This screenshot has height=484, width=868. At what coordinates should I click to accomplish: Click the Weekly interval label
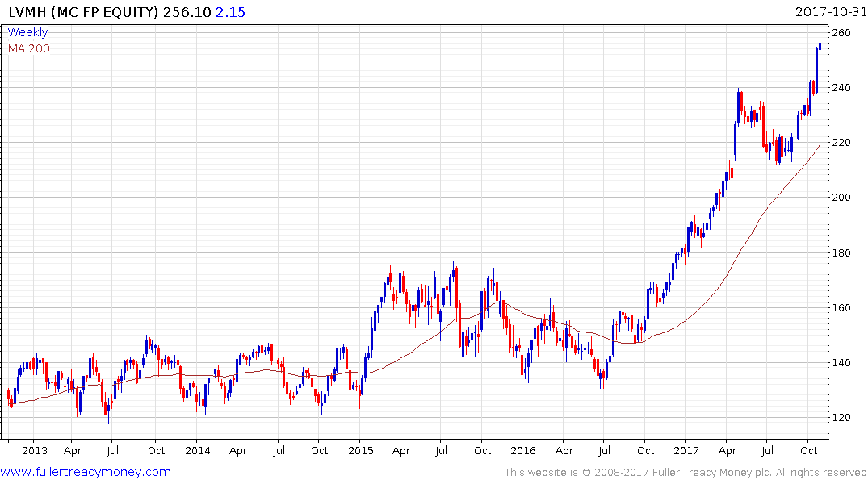click(27, 32)
